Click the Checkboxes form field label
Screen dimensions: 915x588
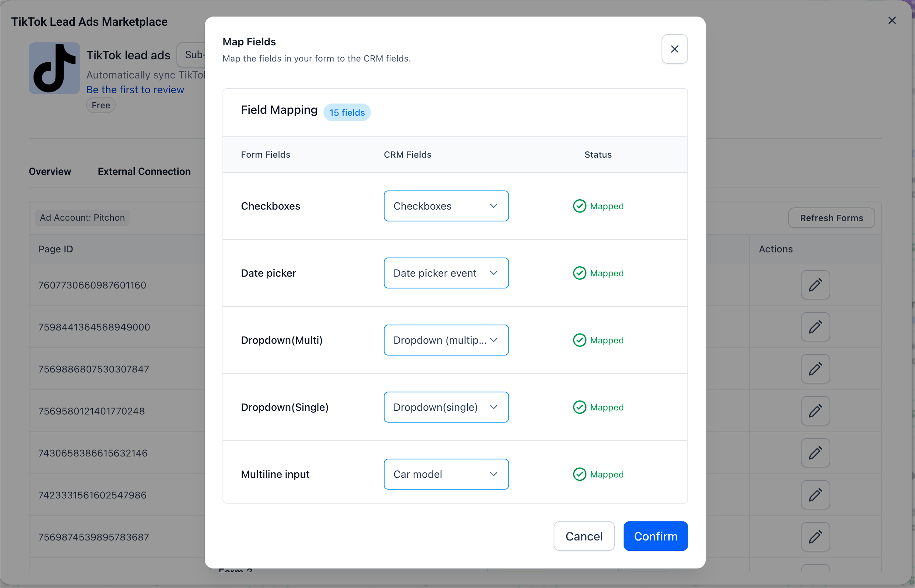[x=271, y=206]
